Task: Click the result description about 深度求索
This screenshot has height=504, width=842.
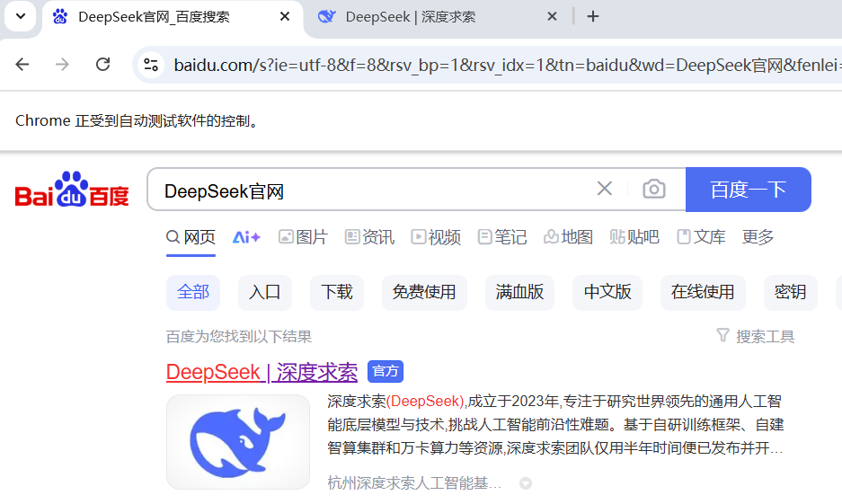Action: click(x=555, y=425)
